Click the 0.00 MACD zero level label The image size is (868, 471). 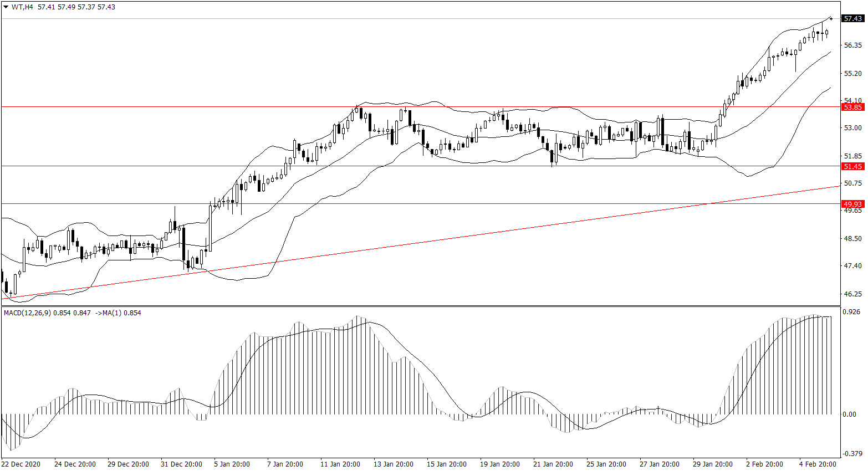coord(849,414)
